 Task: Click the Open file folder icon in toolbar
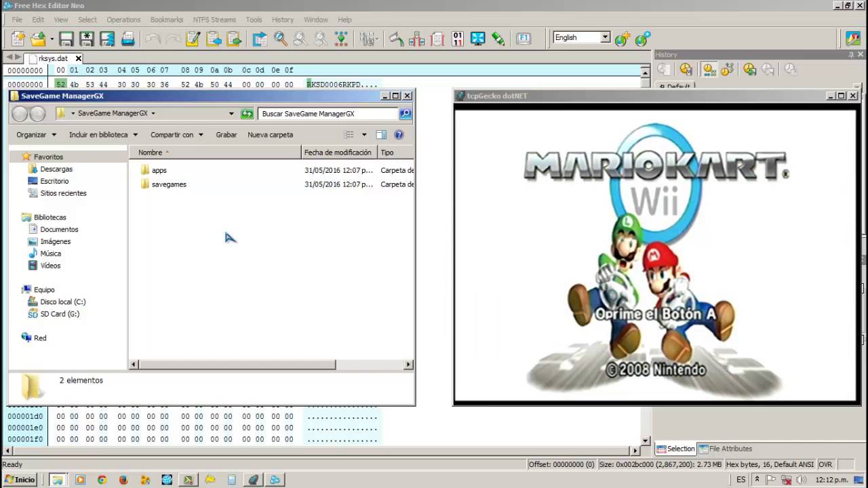point(38,39)
